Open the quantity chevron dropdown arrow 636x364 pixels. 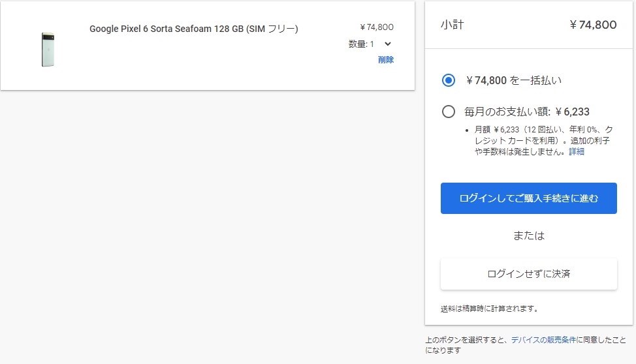coord(388,44)
